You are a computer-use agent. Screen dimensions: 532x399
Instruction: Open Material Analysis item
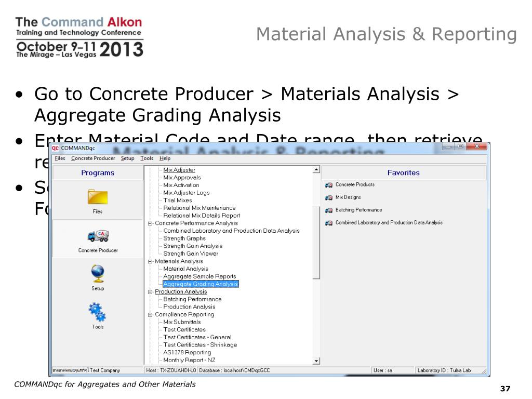[185, 269]
